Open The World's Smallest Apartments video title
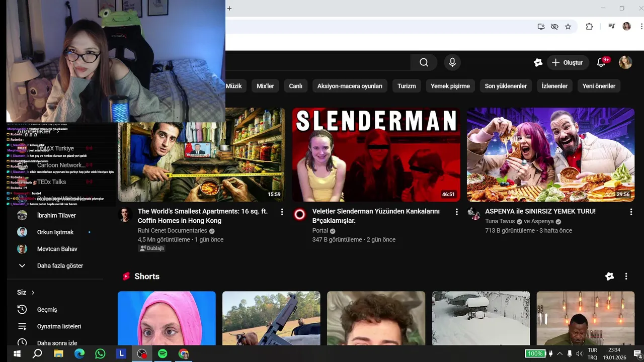 click(203, 216)
